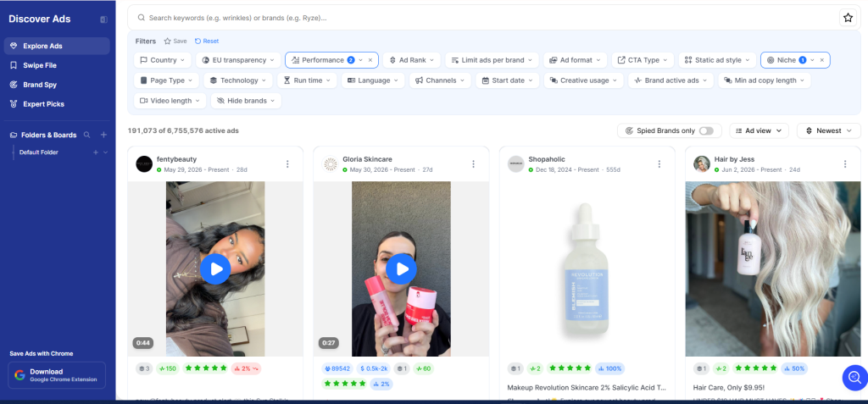
Task: Open Gloria Skincare ad options menu
Action: 473,163
